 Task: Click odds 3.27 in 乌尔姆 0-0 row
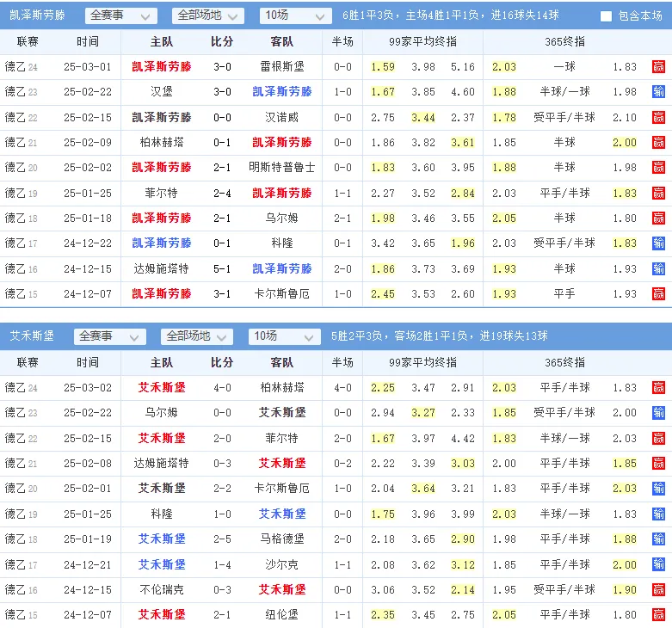pyautogui.click(x=423, y=413)
